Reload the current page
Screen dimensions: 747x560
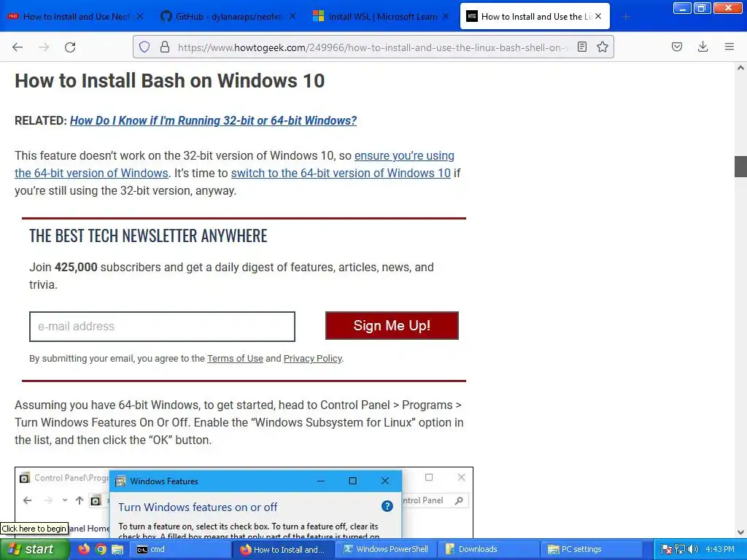[70, 47]
